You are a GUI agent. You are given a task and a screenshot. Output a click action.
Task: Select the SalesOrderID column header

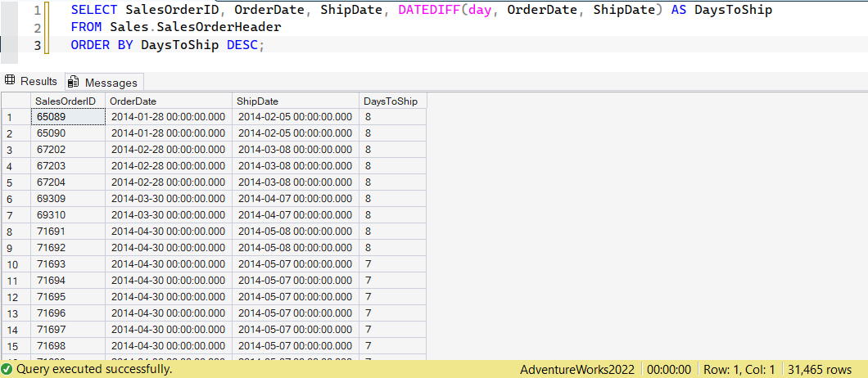(x=68, y=101)
